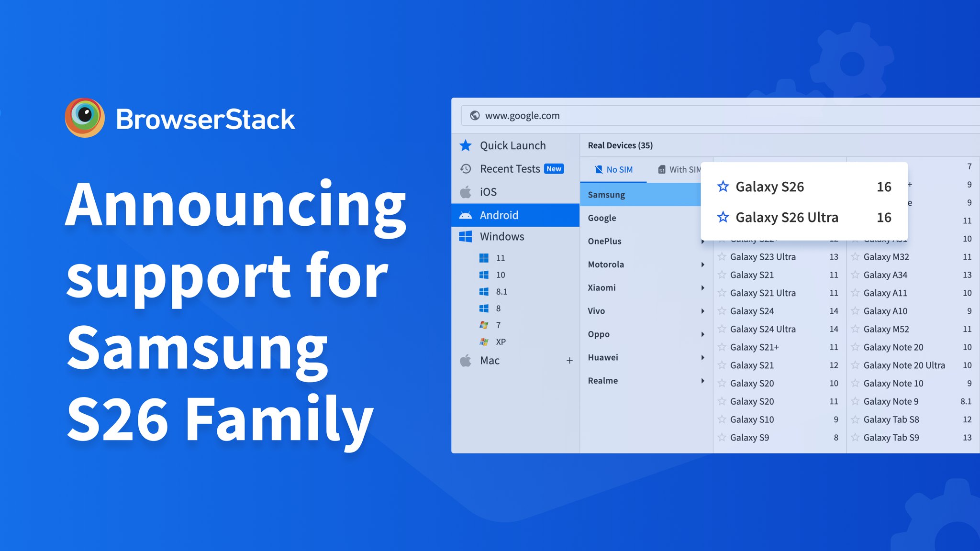Launch Galaxy S21 Ultra Android 11
Viewport: 980px width, 551px height.
(780, 293)
